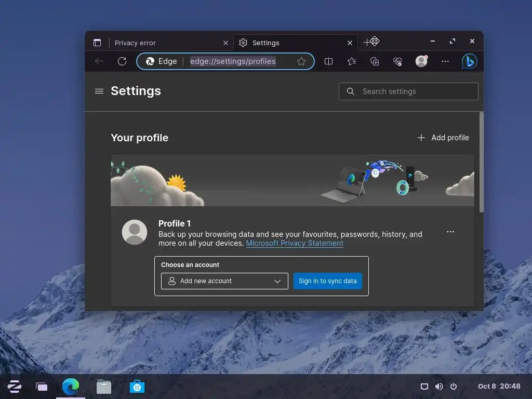Open the workspaces overview taskbar icon
The width and height of the screenshot is (532, 399).
(x=42, y=387)
